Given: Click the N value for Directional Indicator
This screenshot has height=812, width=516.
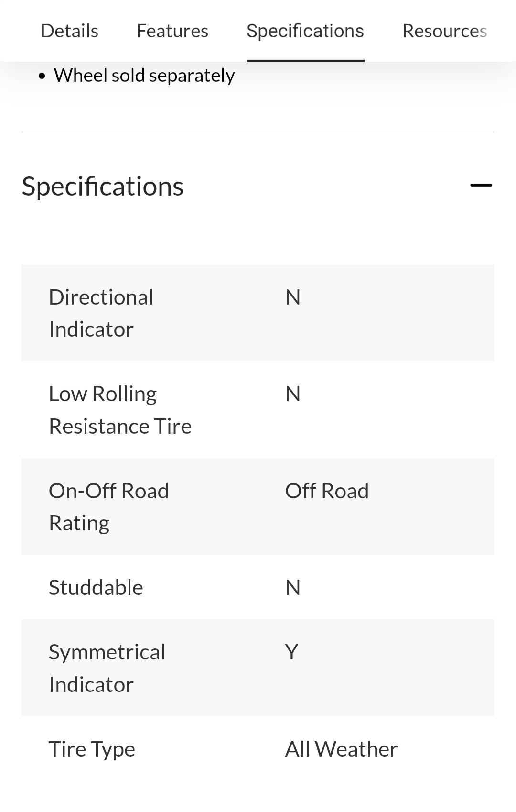Looking at the screenshot, I should coord(293,297).
